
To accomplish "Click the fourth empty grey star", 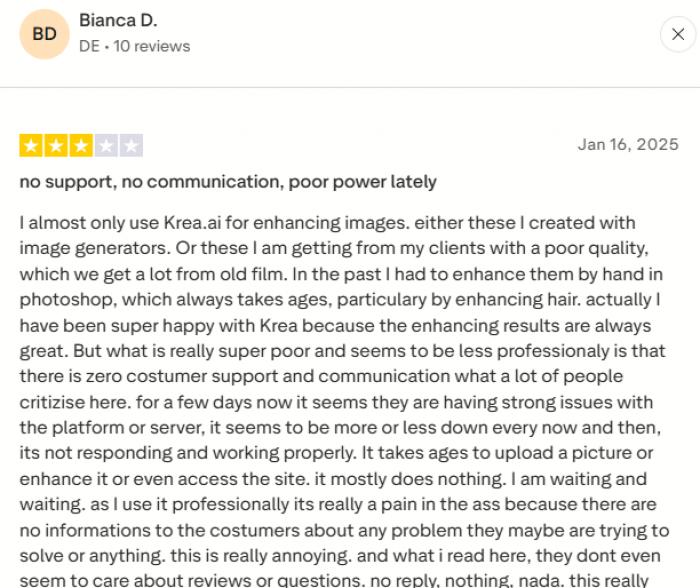I will pos(106,146).
